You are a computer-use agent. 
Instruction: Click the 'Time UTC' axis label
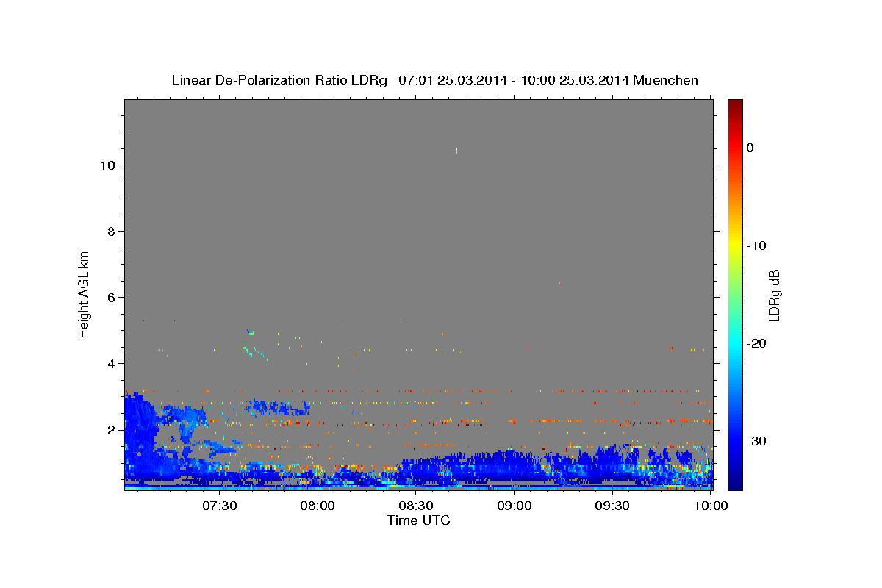418,520
